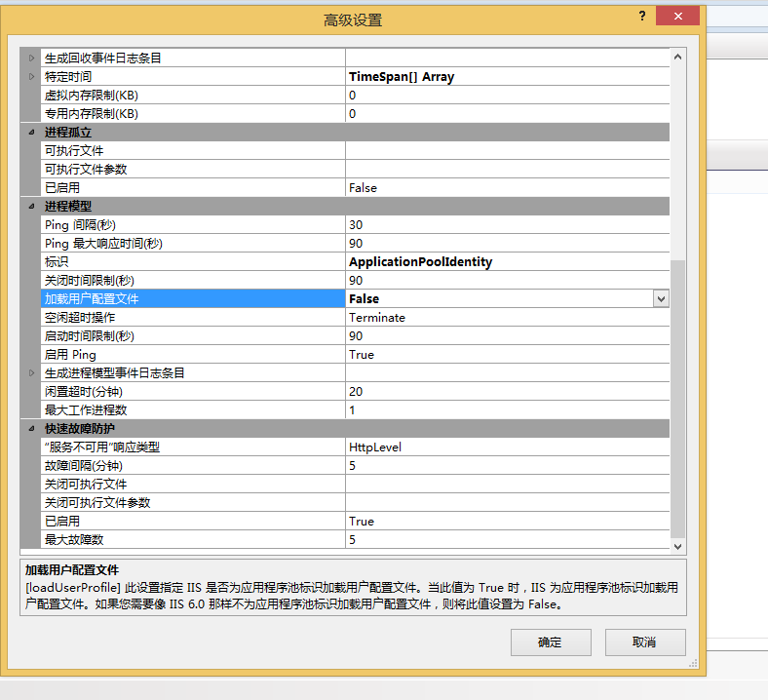Click the False value under 进程孤立
Screen dimensions: 768x700
[363, 188]
